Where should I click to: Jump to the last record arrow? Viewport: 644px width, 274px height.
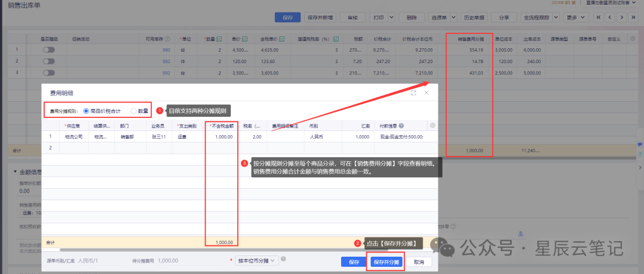coord(633,18)
